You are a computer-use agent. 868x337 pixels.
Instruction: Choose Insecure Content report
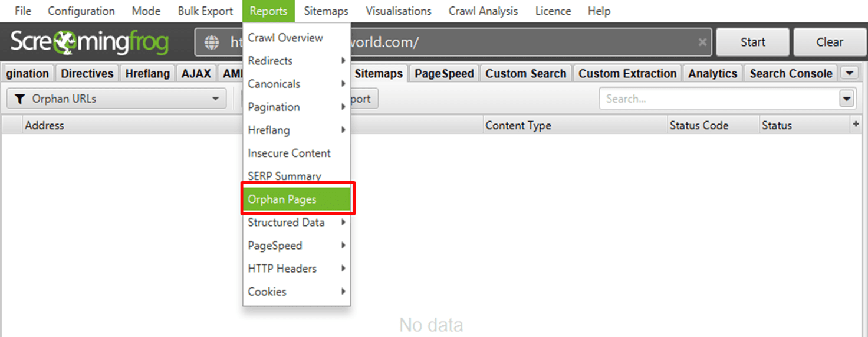[297, 153]
